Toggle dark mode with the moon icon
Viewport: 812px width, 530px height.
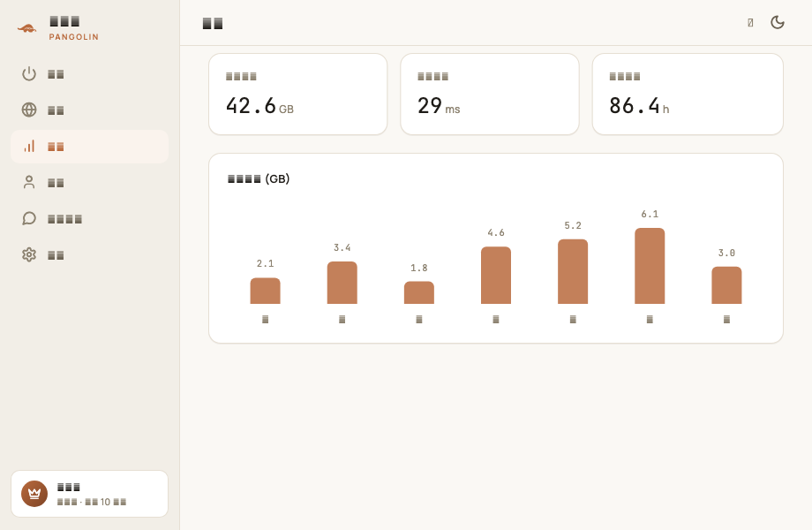778,22
